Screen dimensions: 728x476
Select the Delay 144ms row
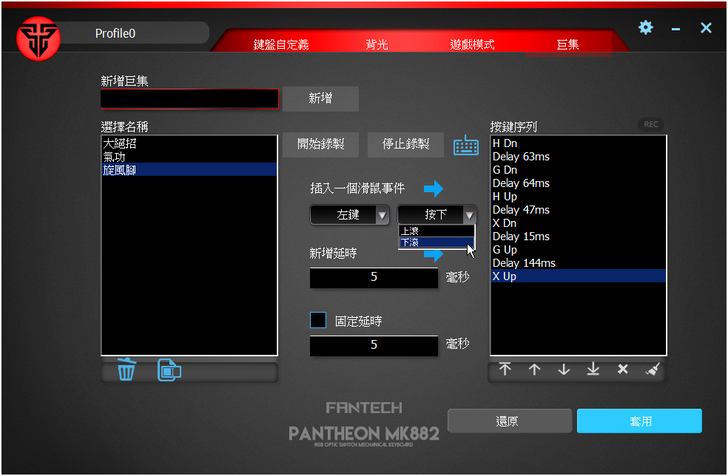(x=578, y=263)
